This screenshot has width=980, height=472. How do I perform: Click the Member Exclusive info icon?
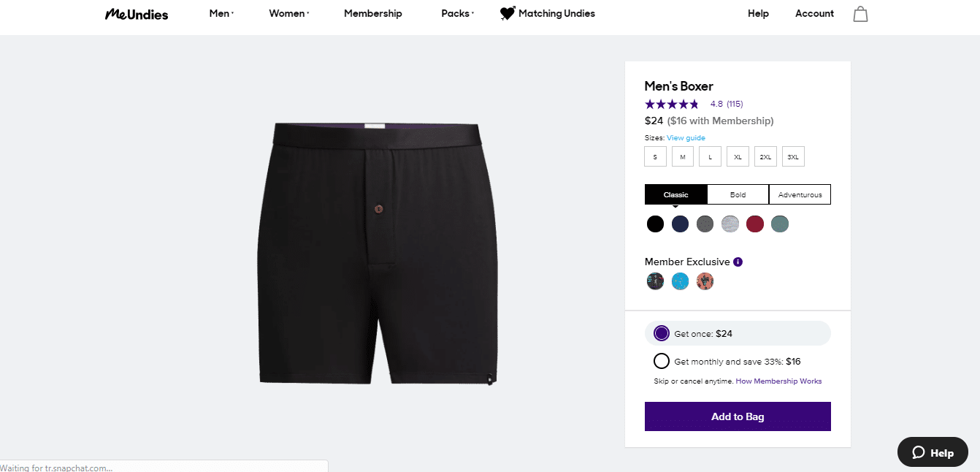[738, 262]
